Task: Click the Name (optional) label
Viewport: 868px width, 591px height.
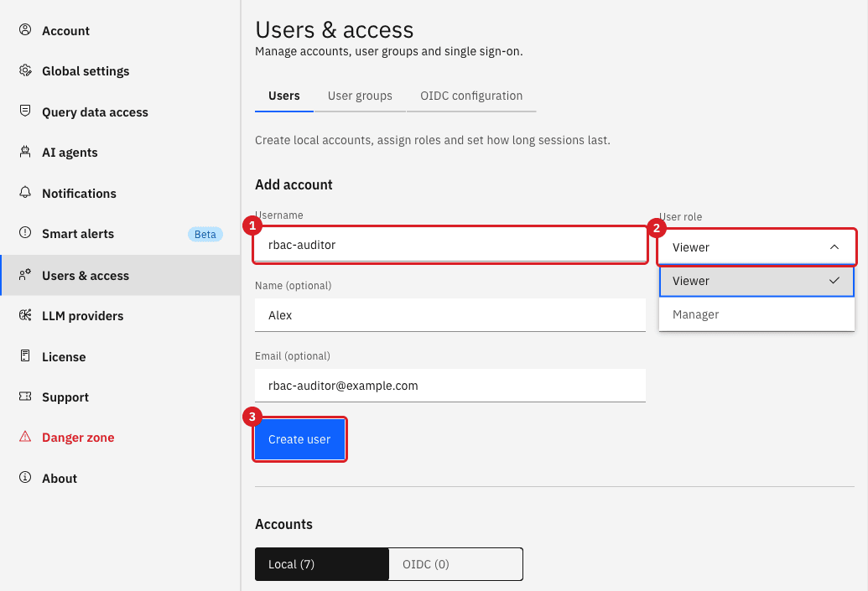Action: (x=293, y=286)
